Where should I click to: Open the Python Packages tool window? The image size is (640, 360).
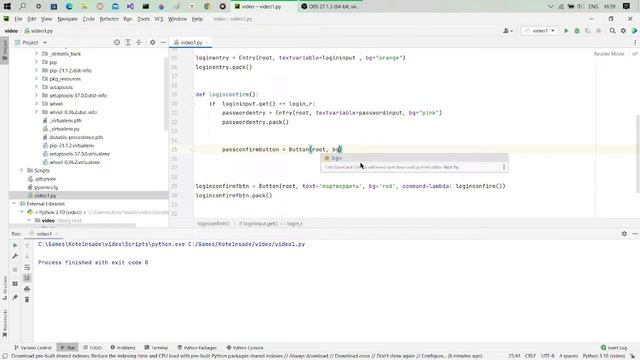pyautogui.click(x=197, y=348)
